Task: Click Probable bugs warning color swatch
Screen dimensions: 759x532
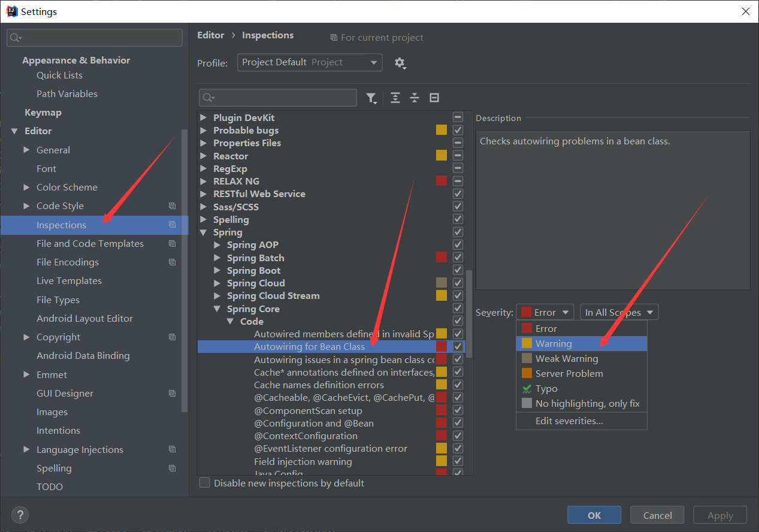Action: pyautogui.click(x=442, y=130)
